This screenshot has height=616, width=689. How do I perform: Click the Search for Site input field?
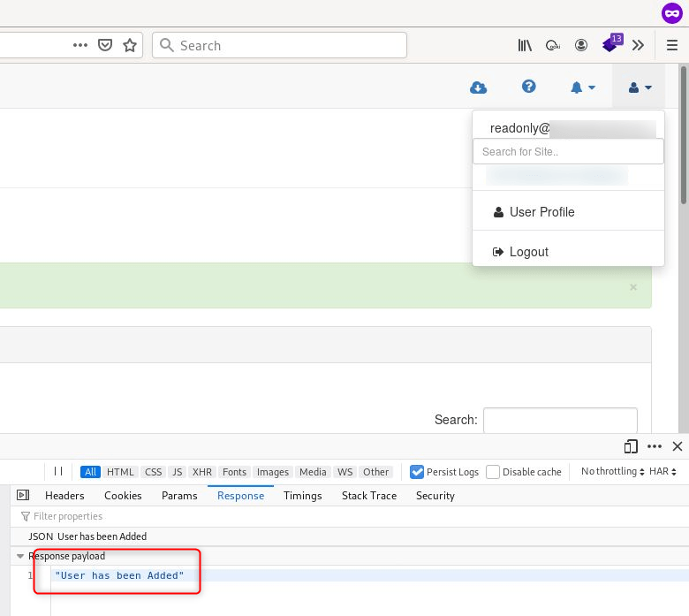(x=568, y=151)
